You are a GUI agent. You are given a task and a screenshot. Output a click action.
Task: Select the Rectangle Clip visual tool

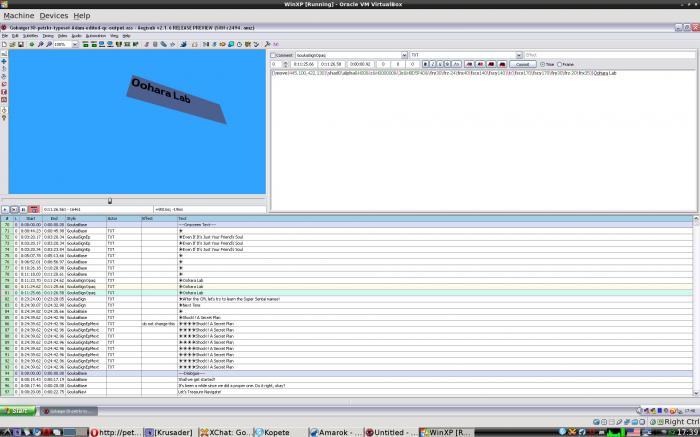pos(4,92)
